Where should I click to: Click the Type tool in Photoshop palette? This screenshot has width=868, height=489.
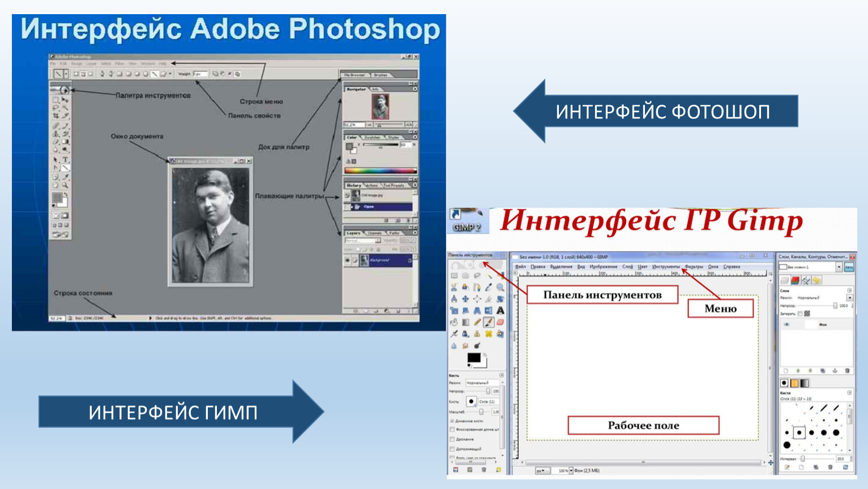click(65, 160)
